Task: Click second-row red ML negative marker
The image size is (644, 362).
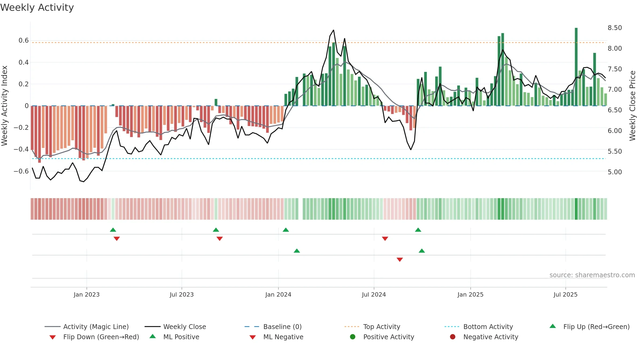Action: (400, 260)
